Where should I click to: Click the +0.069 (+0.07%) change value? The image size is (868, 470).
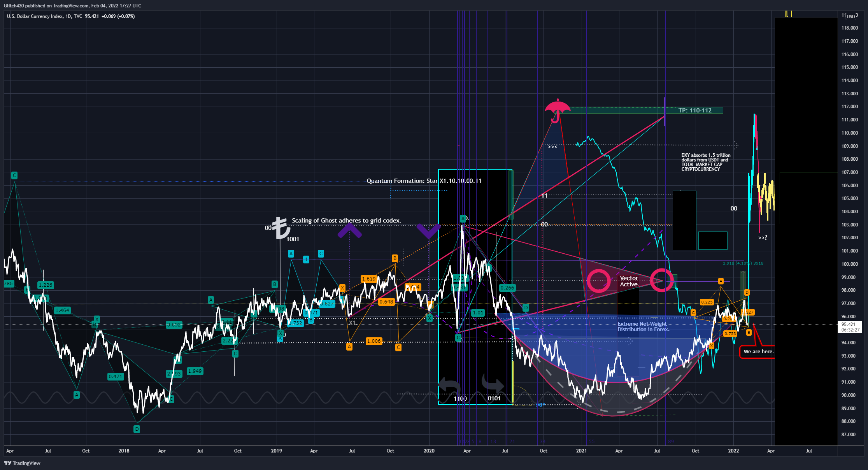click(x=118, y=16)
